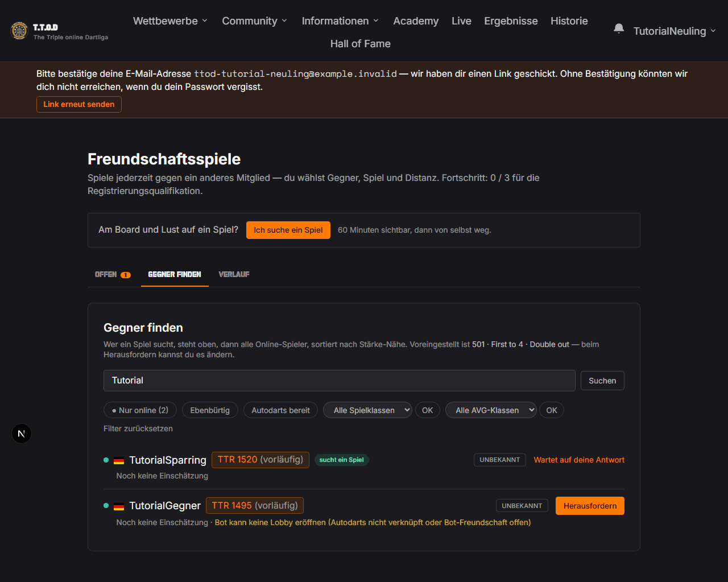Confirm AVG-Klassen filter with OK
The width and height of the screenshot is (728, 582).
(x=552, y=410)
